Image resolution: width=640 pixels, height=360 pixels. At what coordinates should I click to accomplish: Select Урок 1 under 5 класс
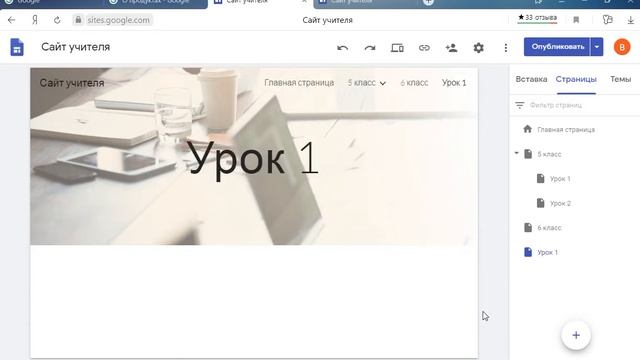560,179
